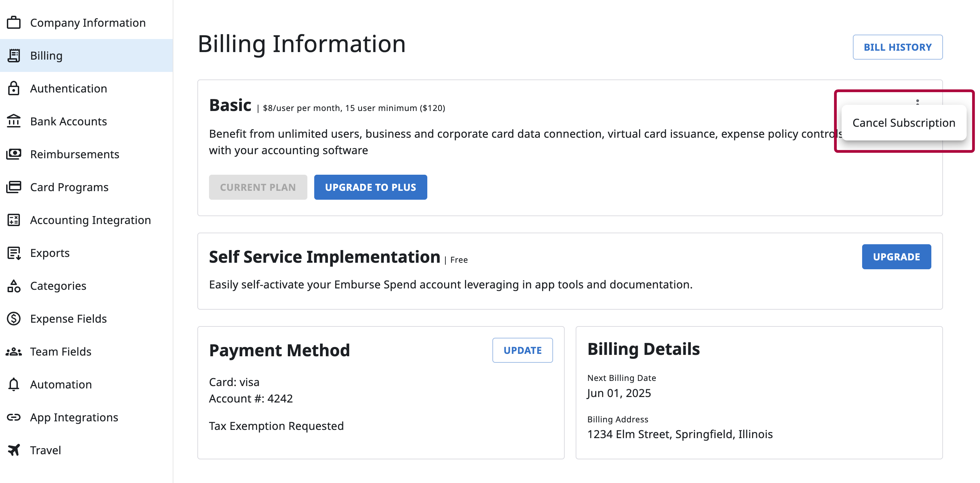Go to Team Fields settings
The image size is (980, 483).
[x=61, y=351]
